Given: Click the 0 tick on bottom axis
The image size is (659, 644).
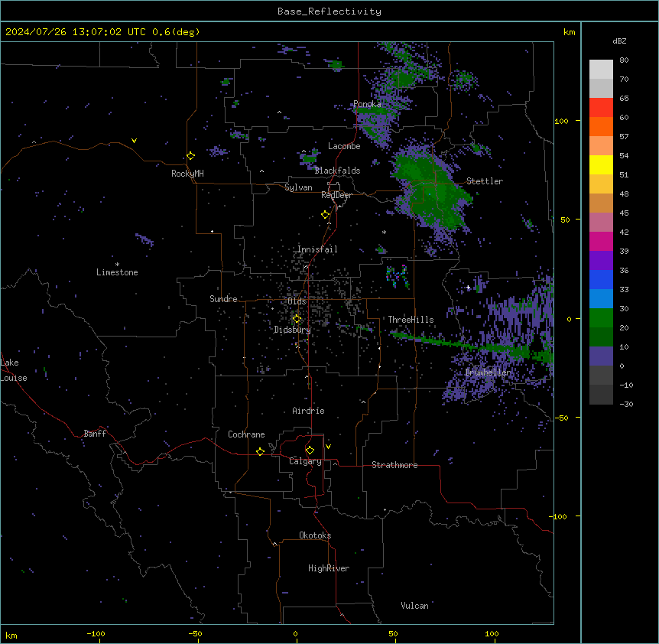Looking at the screenshot, I should pos(295,633).
